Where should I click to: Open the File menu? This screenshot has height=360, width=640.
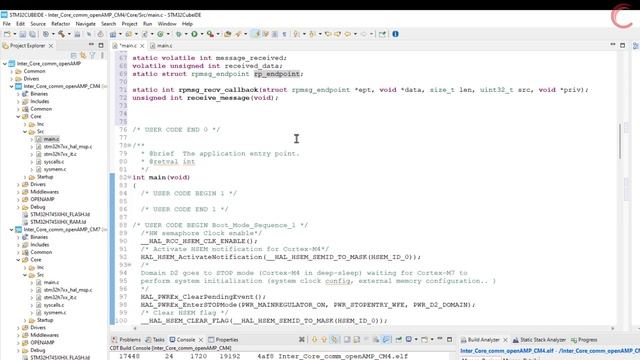[x=7, y=24]
